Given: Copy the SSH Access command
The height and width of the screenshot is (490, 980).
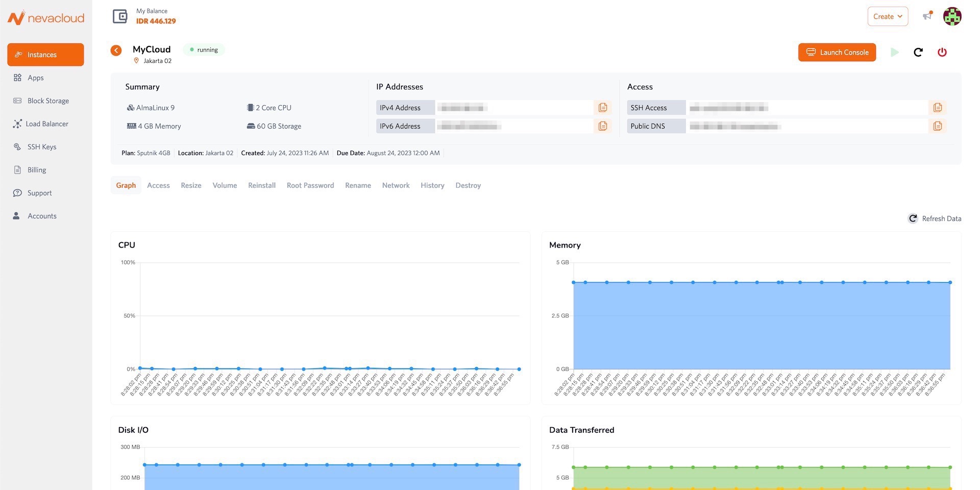Looking at the screenshot, I should [937, 108].
